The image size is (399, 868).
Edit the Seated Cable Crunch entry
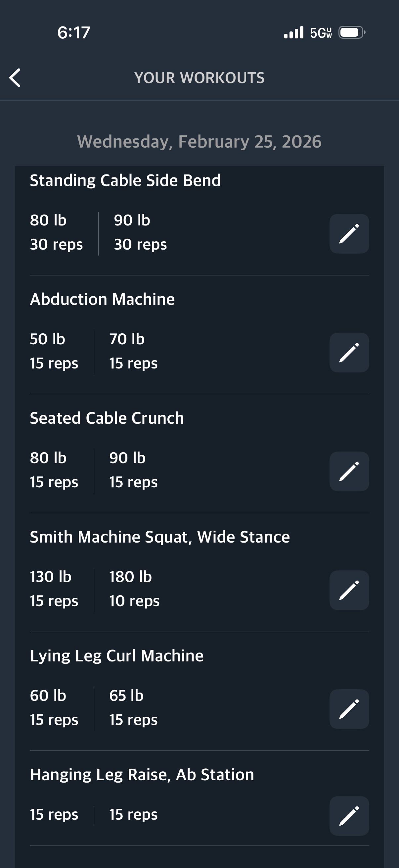click(x=349, y=471)
